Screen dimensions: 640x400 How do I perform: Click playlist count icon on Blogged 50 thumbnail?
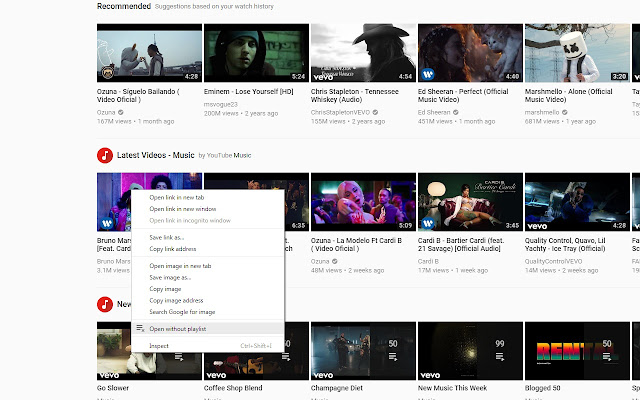tap(607, 357)
